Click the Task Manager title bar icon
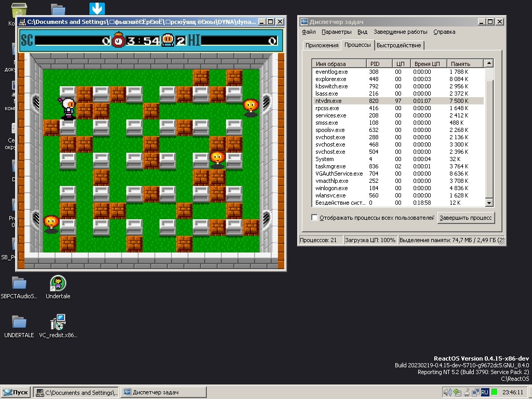This screenshot has height=399, width=532. click(x=304, y=22)
